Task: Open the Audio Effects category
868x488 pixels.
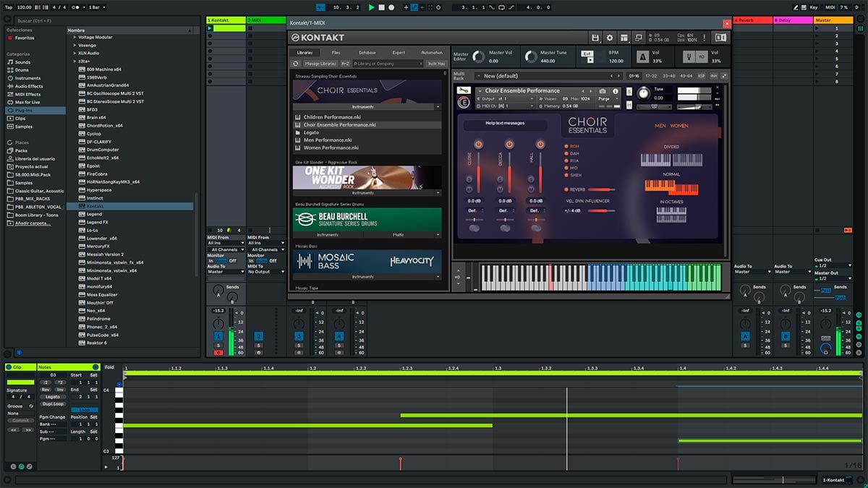Action: click(x=29, y=86)
